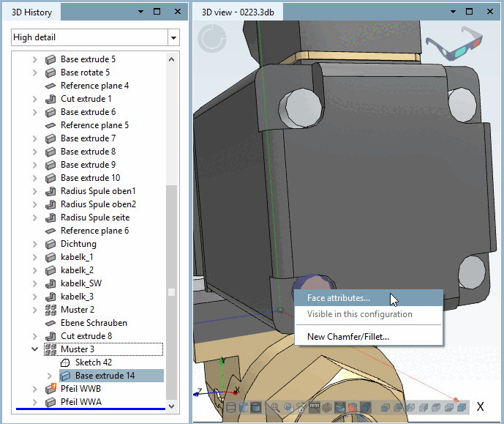Expand the Base extrude 6 node
The width and height of the screenshot is (504, 424).
(34, 112)
